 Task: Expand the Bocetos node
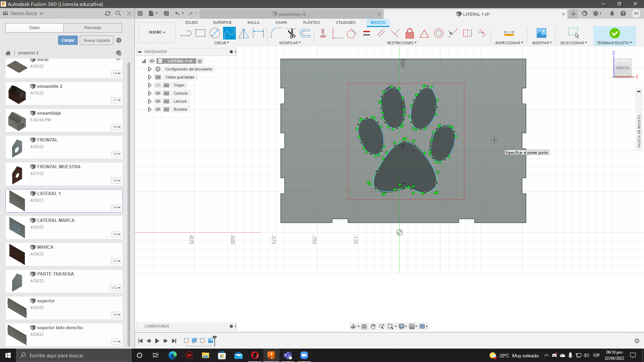(150, 109)
